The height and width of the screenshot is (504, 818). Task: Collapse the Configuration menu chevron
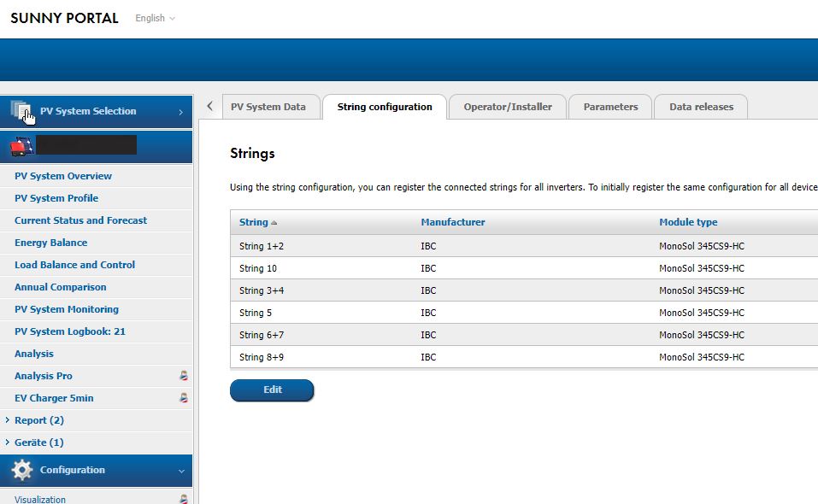tap(181, 471)
